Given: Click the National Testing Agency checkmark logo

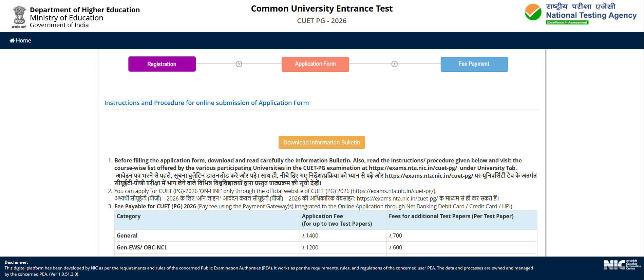Looking at the screenshot, I should click(x=533, y=12).
